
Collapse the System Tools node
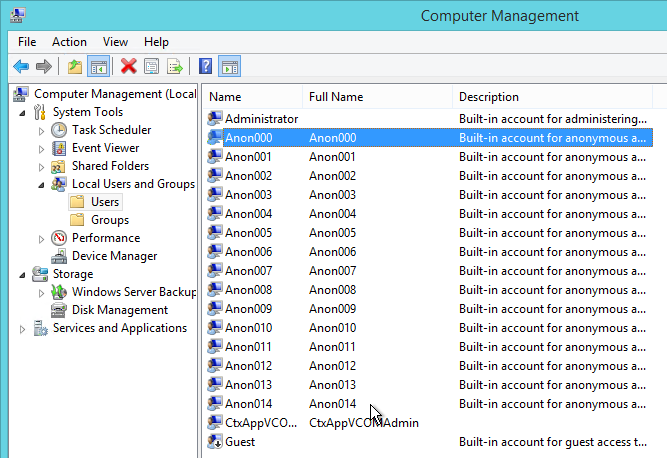[x=23, y=112]
